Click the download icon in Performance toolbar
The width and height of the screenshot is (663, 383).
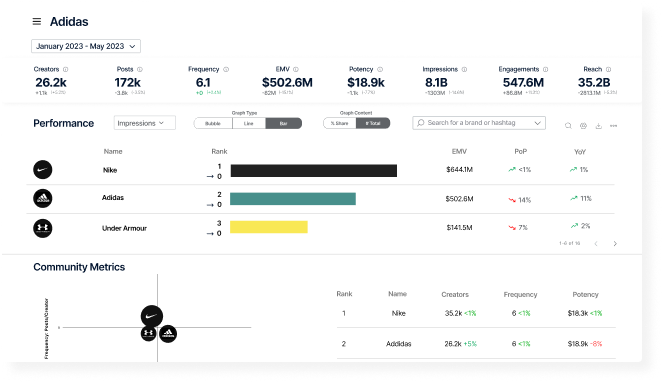click(x=599, y=126)
